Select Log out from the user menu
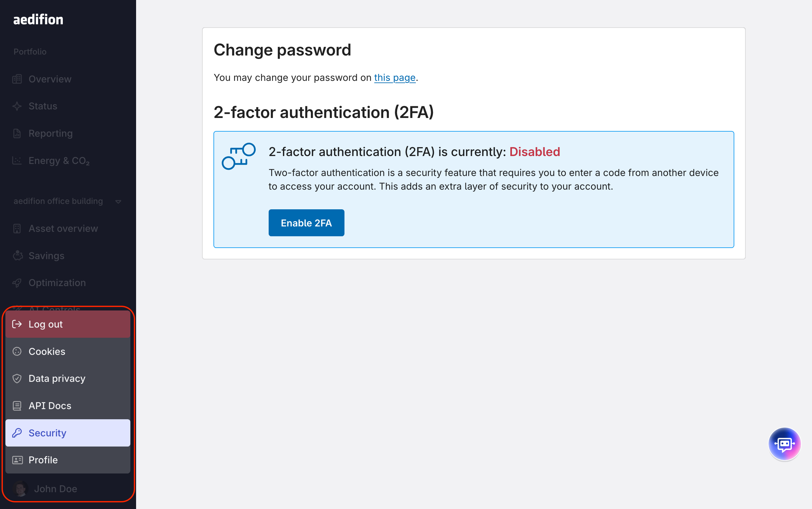 pos(46,324)
